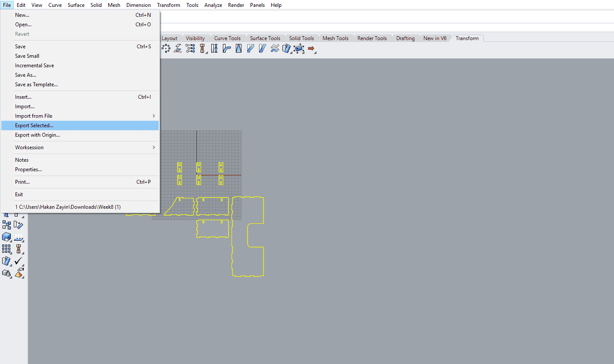614x364 pixels.
Task: Open recent file Week8 (1)
Action: 80,207
